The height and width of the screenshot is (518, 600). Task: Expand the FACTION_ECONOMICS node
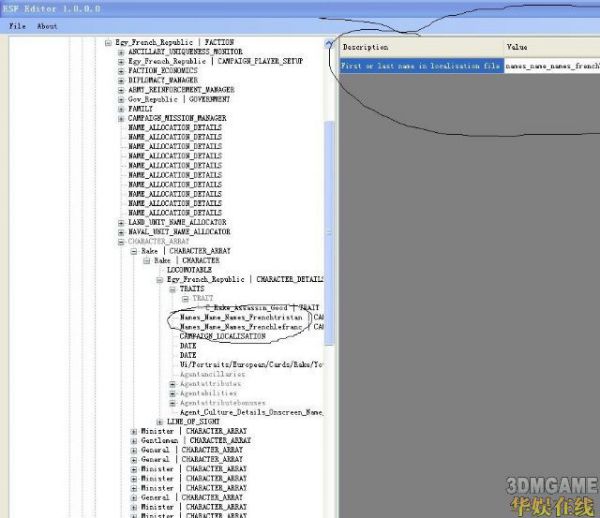(122, 71)
